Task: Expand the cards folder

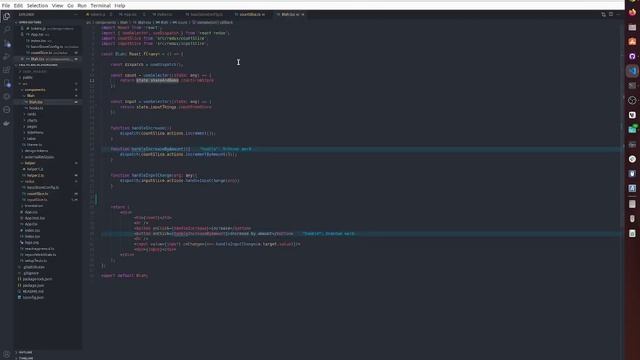Action: coord(32,114)
